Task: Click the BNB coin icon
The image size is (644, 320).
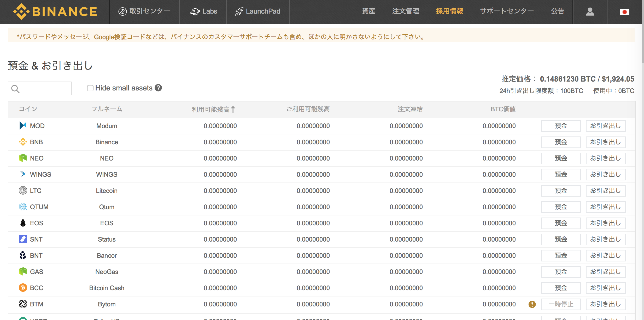Action: (x=23, y=142)
